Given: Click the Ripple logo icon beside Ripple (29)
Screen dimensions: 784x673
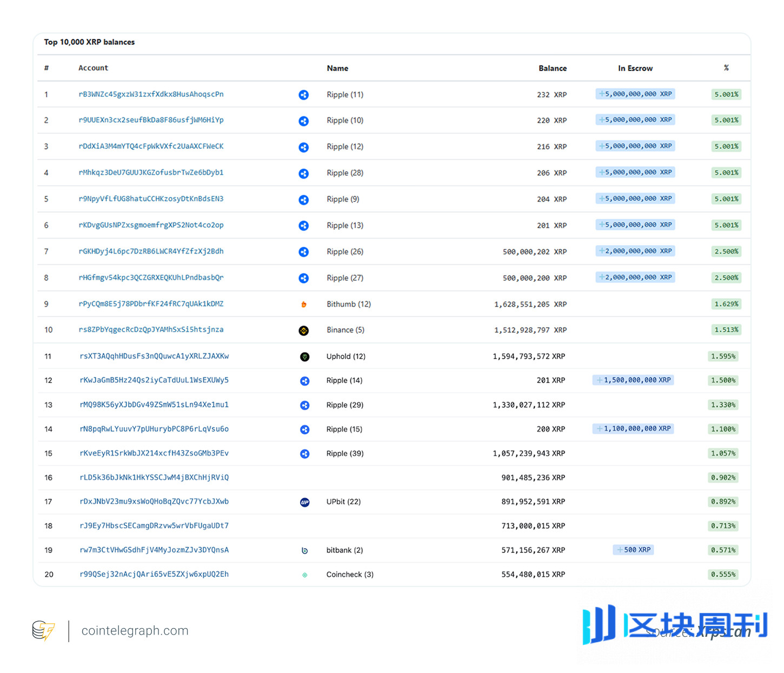Looking at the screenshot, I should pos(305,405).
